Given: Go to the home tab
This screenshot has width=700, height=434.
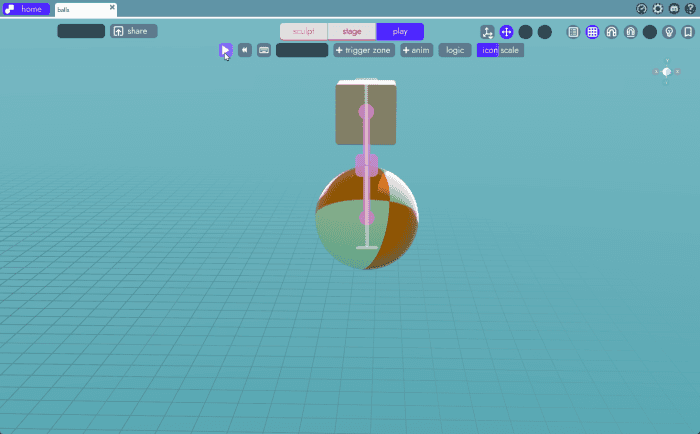Looking at the screenshot, I should (26, 8).
